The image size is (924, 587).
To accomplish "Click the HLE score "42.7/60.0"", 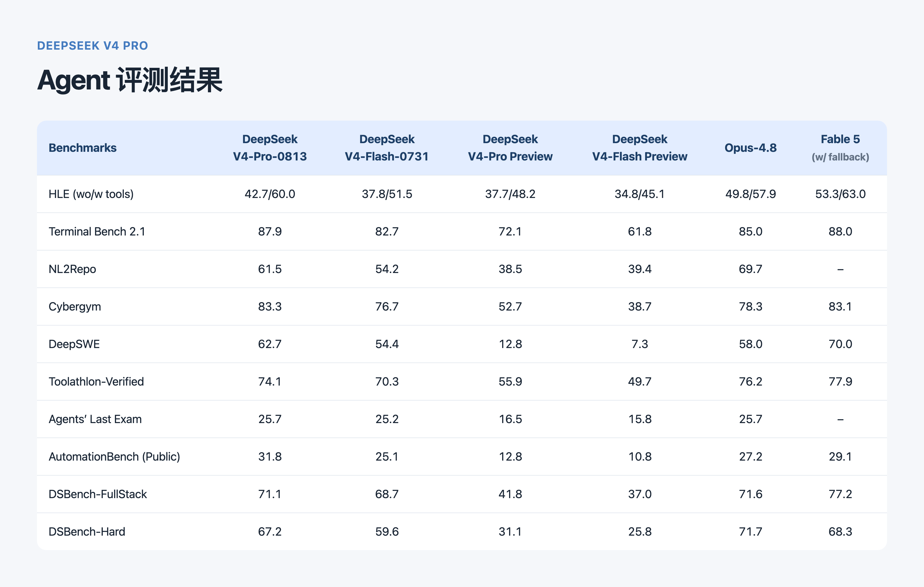I will point(270,194).
